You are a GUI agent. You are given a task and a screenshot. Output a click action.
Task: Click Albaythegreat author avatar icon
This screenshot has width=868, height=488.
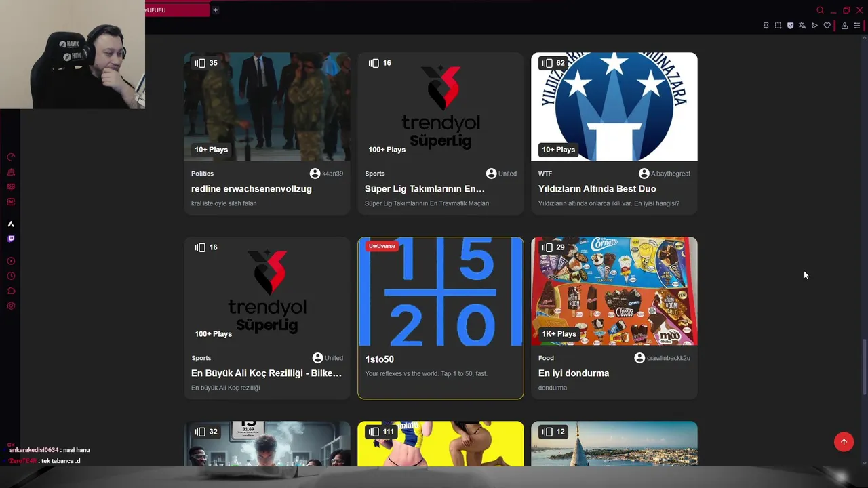(644, 174)
